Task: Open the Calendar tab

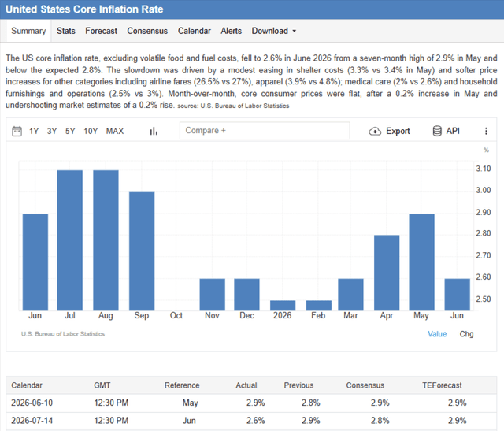Action: (195, 31)
